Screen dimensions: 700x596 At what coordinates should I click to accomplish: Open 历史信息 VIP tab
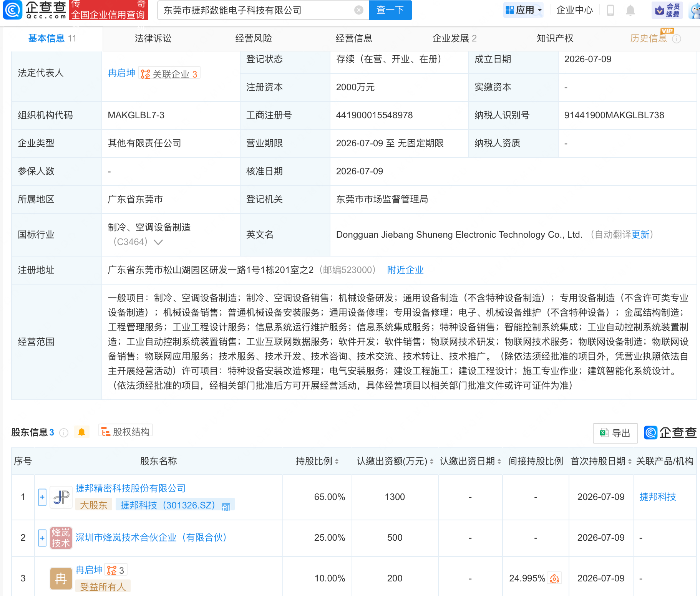tap(648, 38)
